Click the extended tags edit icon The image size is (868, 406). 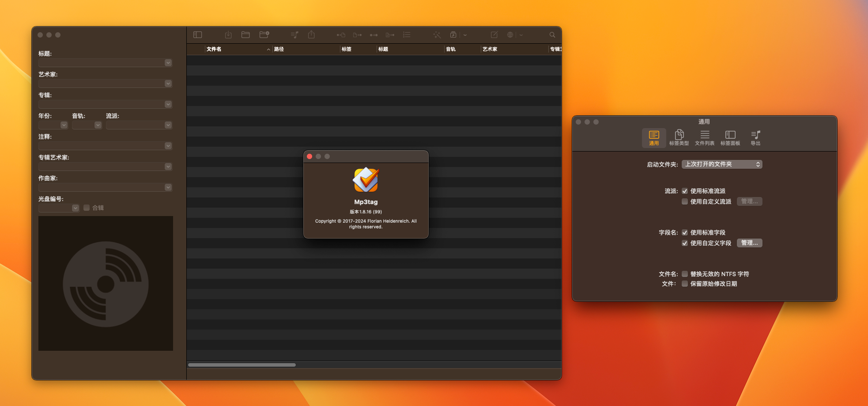pos(494,35)
